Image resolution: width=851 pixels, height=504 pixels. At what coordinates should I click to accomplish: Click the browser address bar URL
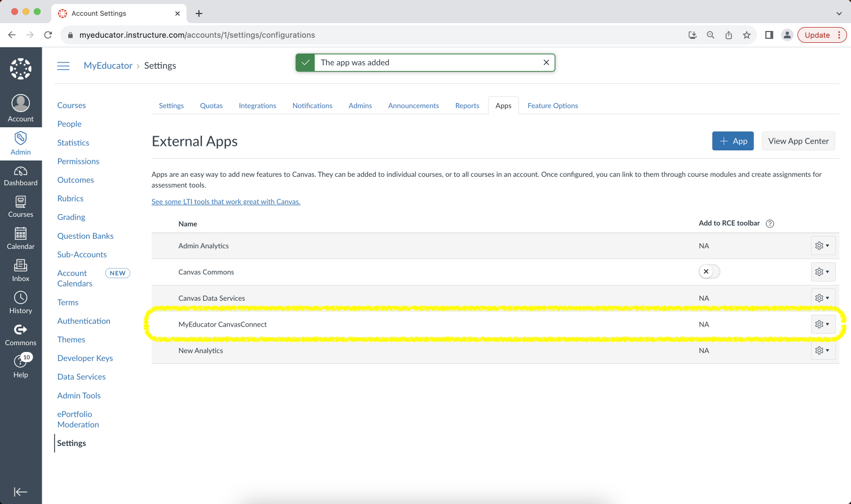click(197, 35)
